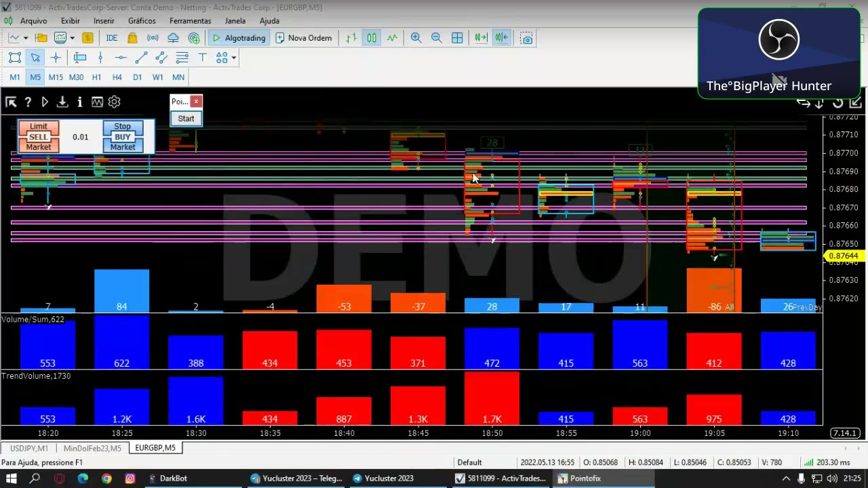Open the Windows Start menu
The height and width of the screenshot is (488, 868).
pos(12,479)
